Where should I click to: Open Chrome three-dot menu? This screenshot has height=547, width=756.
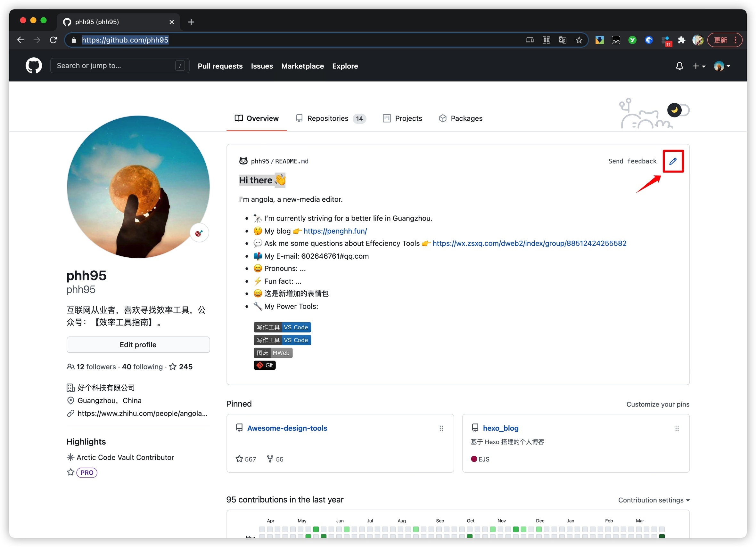735,40
